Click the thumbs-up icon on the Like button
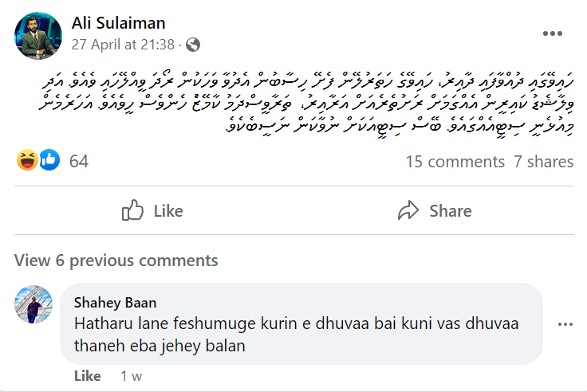Image resolution: width=587 pixels, height=392 pixels. [x=132, y=211]
